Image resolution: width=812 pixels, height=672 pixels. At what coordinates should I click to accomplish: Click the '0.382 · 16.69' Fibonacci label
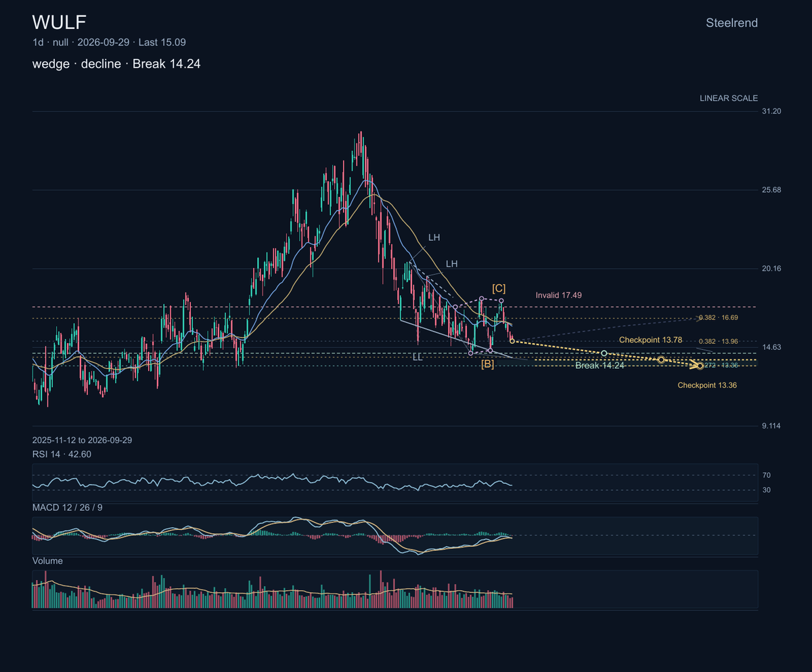tap(719, 317)
